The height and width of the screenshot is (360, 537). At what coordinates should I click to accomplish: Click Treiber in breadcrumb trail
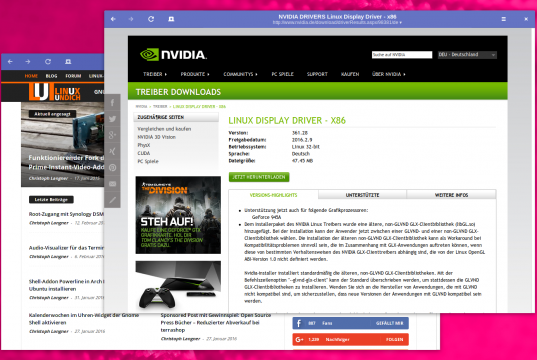pyautogui.click(x=160, y=107)
